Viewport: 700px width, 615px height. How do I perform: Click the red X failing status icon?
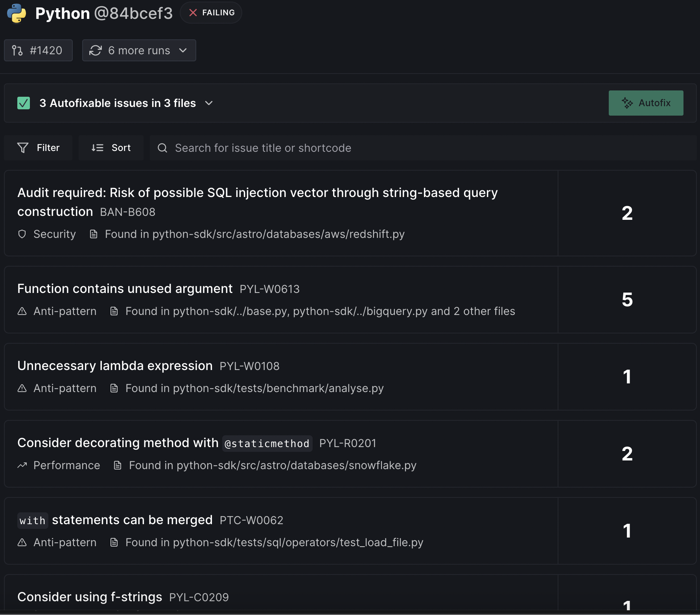pos(193,13)
